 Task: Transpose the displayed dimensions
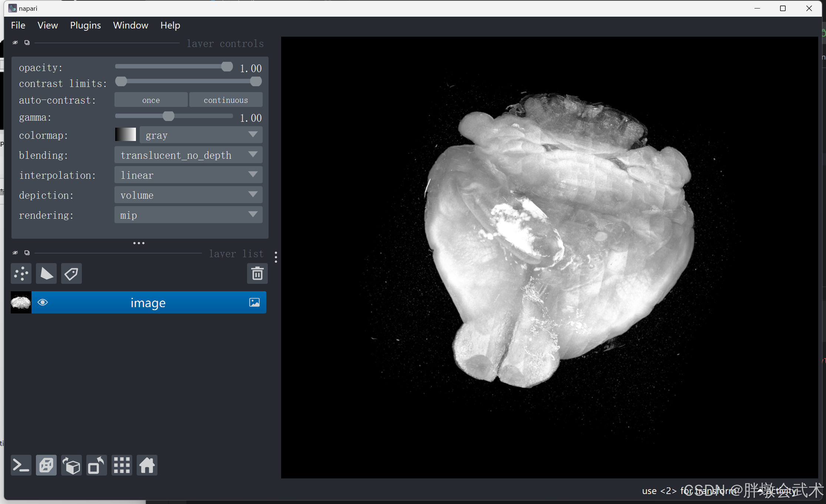pos(97,465)
